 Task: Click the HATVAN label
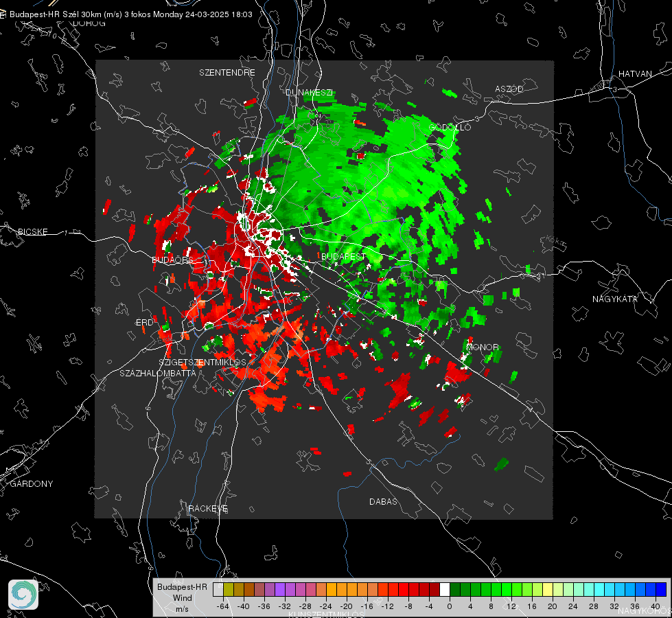coord(635,73)
